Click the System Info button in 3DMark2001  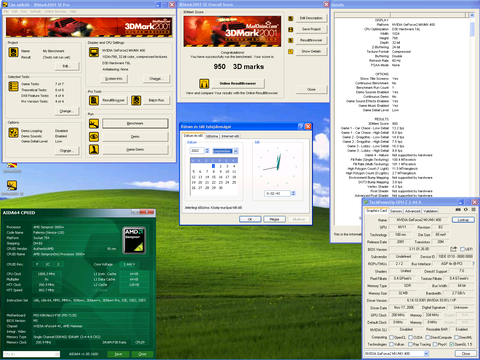[114, 79]
